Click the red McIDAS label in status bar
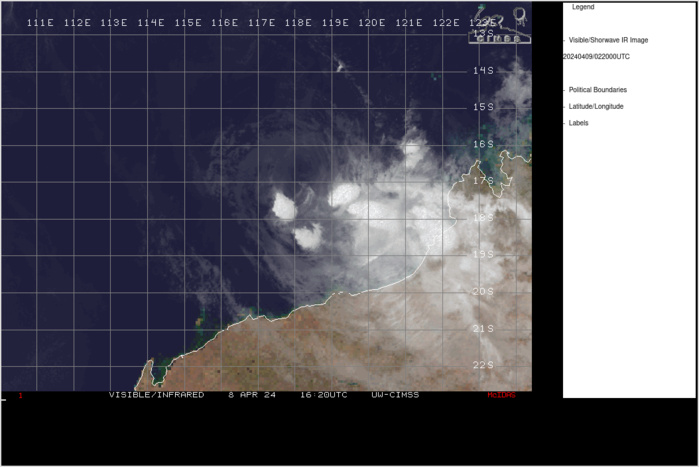The height and width of the screenshot is (467, 699). [x=502, y=395]
